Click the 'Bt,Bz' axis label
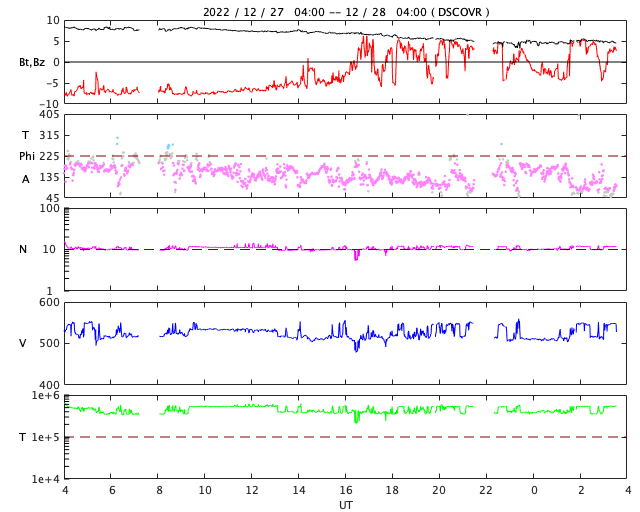 pyautogui.click(x=32, y=62)
